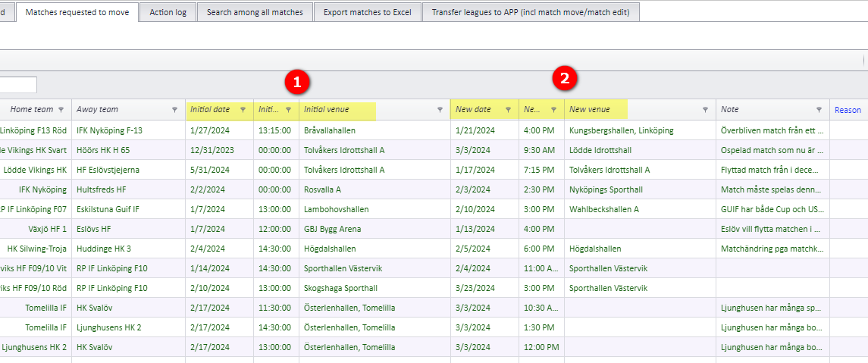Filter the Initial venue column
The height and width of the screenshot is (363, 868).
pyautogui.click(x=440, y=110)
